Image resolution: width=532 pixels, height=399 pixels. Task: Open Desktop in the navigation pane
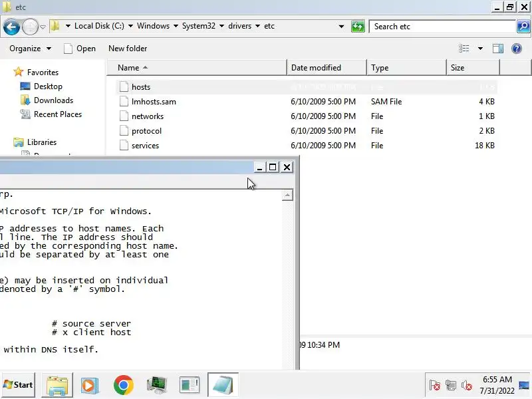41,86
